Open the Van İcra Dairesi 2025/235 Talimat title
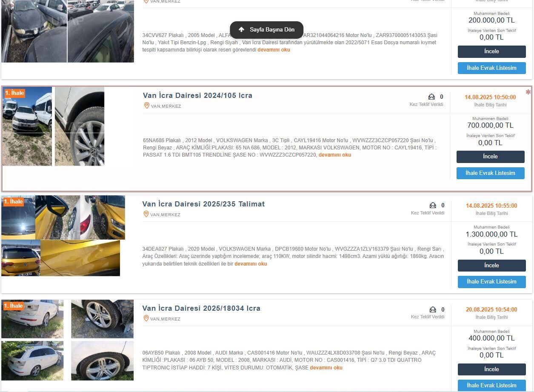This screenshot has height=392, width=534. (203, 204)
